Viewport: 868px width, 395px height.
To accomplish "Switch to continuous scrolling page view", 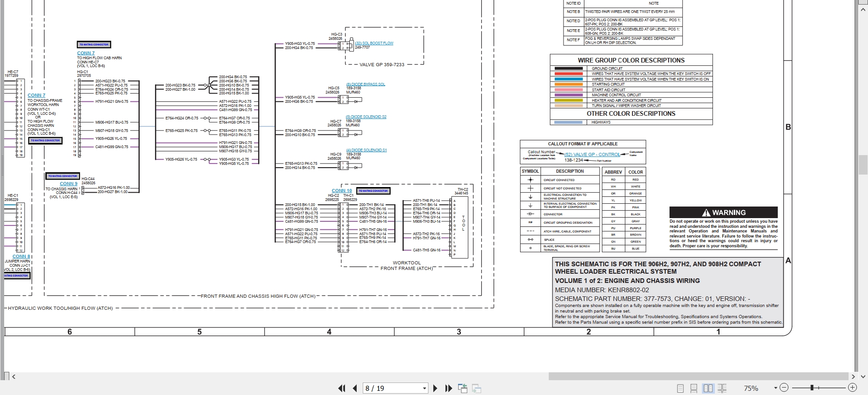I will 694,389.
